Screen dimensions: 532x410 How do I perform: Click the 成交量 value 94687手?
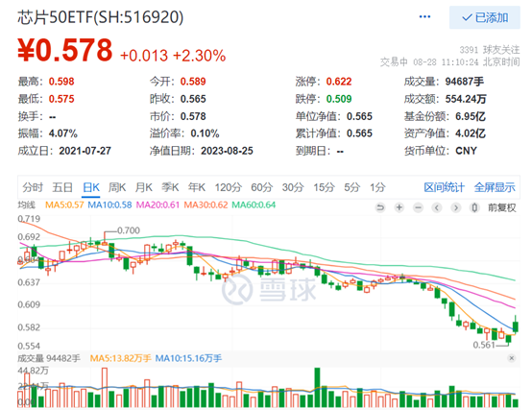tap(465, 82)
